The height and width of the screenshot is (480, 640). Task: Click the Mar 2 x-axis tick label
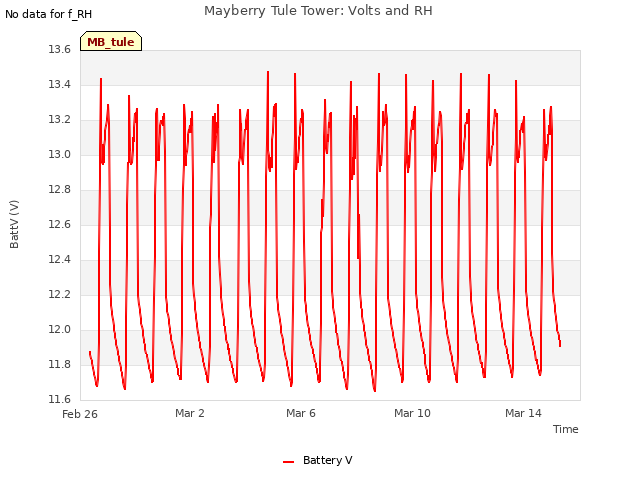(189, 413)
